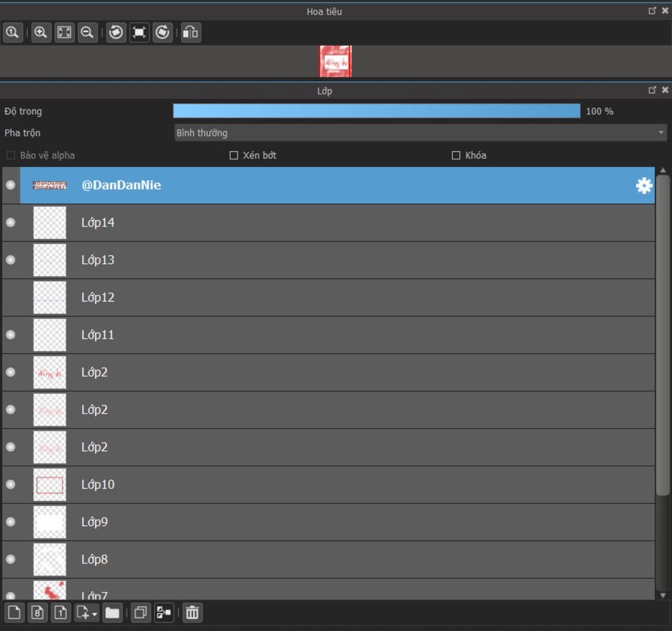Add a new 8-bit layer
Image resolution: width=672 pixels, height=631 pixels.
[x=37, y=613]
